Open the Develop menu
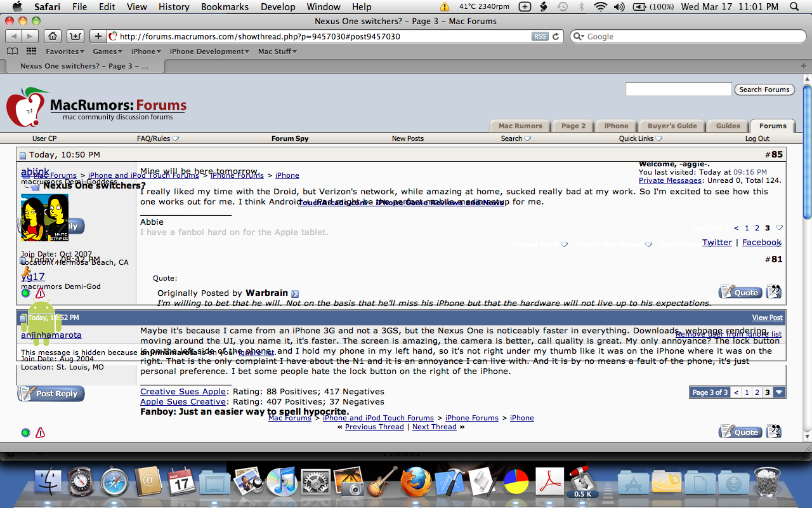This screenshot has width=812, height=508. pyautogui.click(x=278, y=7)
